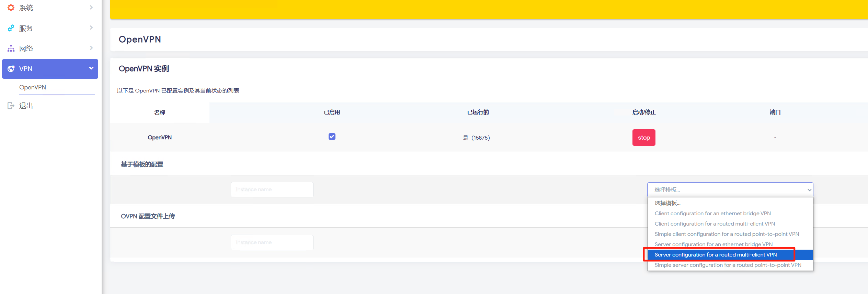Click the Services cogs icon in sidebar

coord(11,28)
